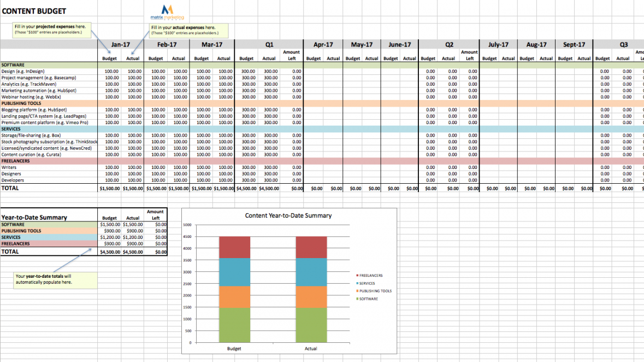This screenshot has width=644, height=362.
Task: Click the Matrix Marketing logo
Action: coord(168,12)
